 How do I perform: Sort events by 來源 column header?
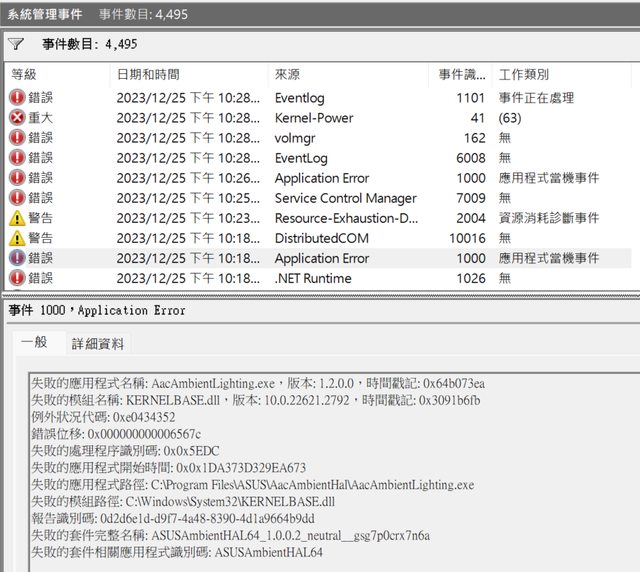coord(287,75)
